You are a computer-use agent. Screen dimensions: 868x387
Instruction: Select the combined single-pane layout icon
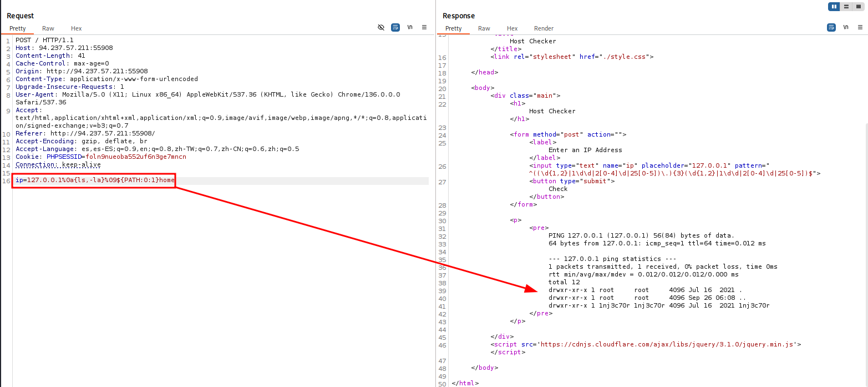[858, 7]
